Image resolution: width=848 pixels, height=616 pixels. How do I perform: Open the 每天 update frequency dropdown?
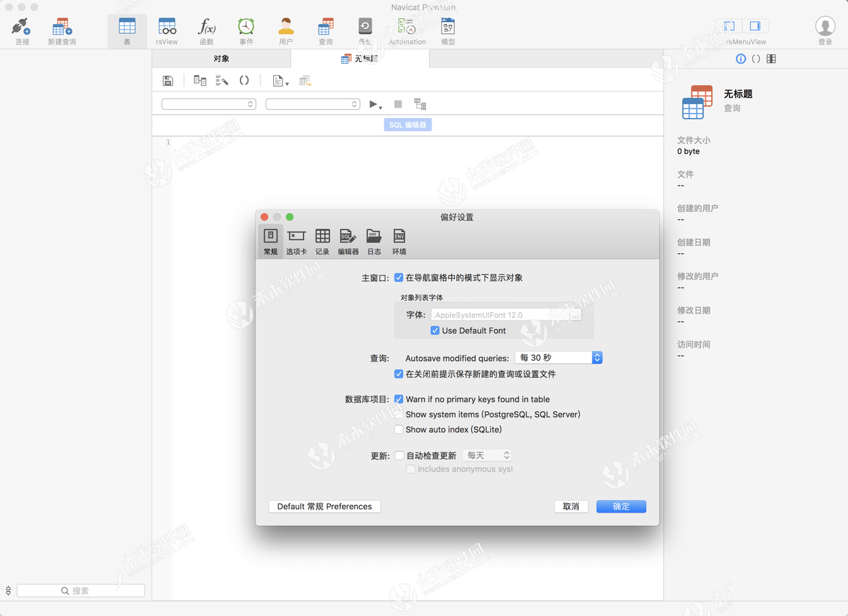[487, 455]
